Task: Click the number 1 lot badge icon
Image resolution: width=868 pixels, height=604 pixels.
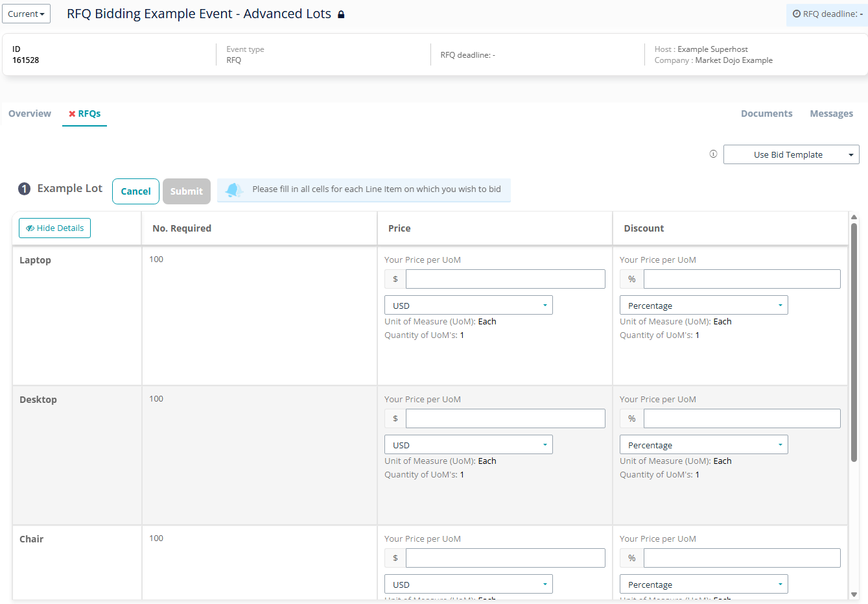Action: [24, 189]
